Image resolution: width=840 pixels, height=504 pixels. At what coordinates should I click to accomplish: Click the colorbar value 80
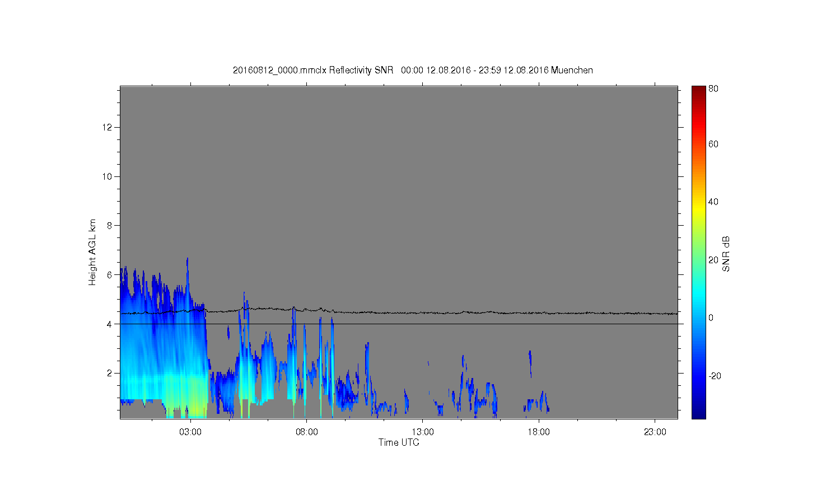[x=713, y=89]
